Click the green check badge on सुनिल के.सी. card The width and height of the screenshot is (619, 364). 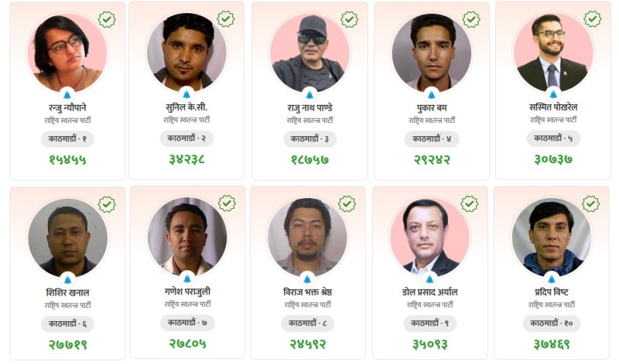coord(226,18)
